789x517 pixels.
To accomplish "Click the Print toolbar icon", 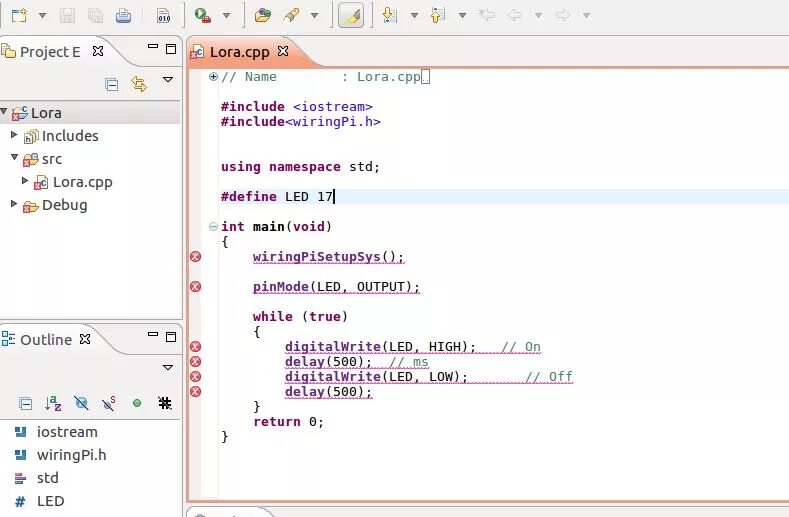I will [123, 16].
